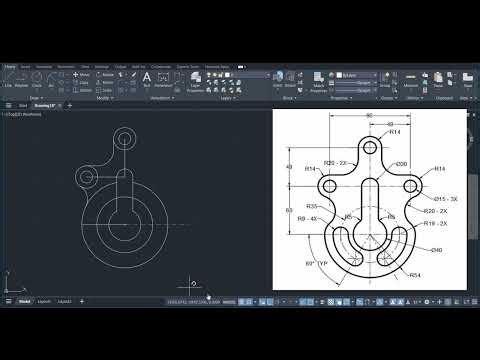Viewport: 480px width, 360px height.
Task: Expand the Groups panel
Action: [x=389, y=98]
